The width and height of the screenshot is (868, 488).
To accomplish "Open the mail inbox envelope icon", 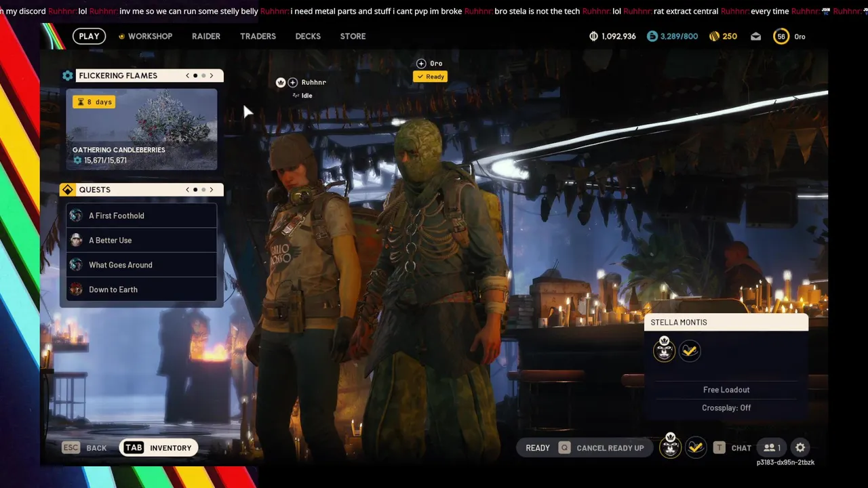I will pyautogui.click(x=755, y=37).
